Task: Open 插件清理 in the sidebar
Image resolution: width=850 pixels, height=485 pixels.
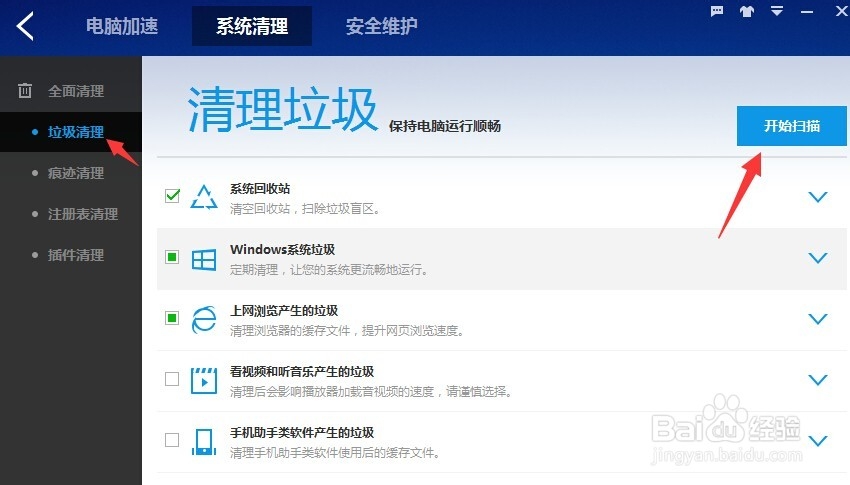Action: [76, 255]
